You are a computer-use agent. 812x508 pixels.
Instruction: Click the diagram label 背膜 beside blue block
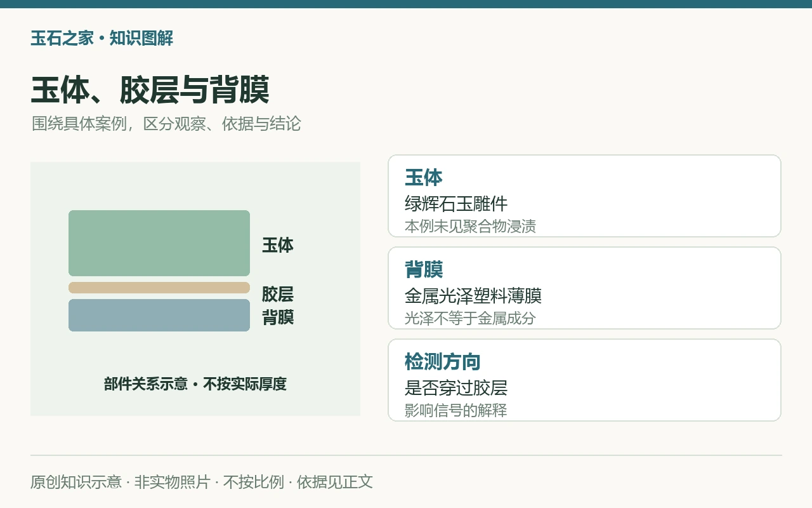tap(278, 317)
